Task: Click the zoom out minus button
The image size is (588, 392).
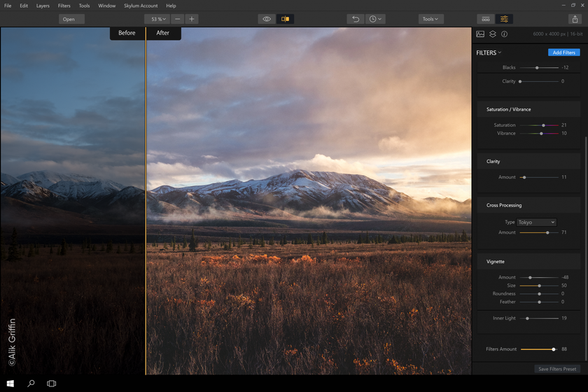Action: click(x=177, y=19)
